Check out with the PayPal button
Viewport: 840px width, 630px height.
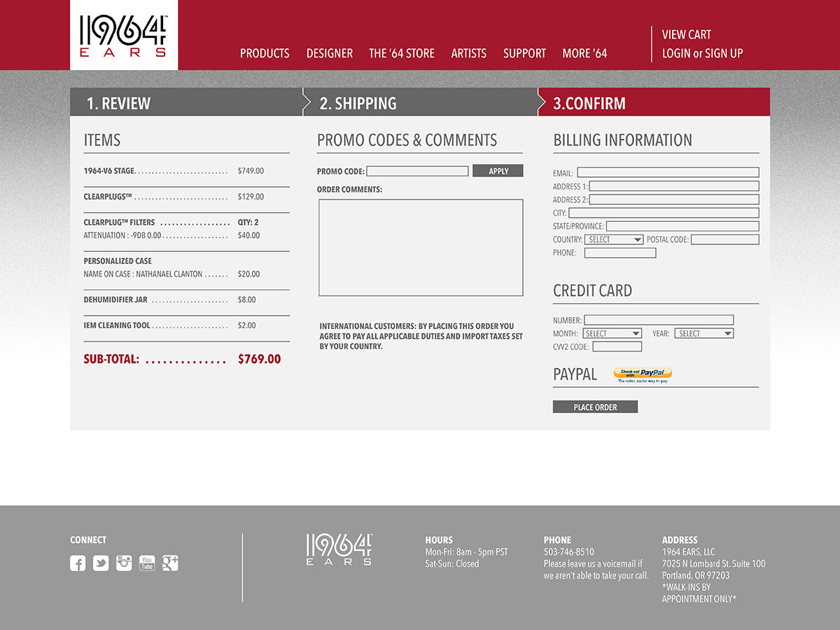pyautogui.click(x=643, y=374)
